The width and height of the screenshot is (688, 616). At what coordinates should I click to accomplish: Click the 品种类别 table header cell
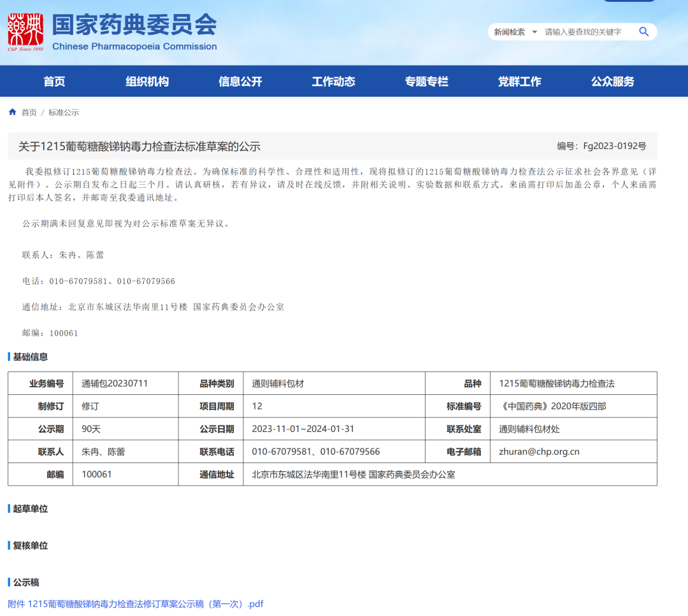pos(211,383)
